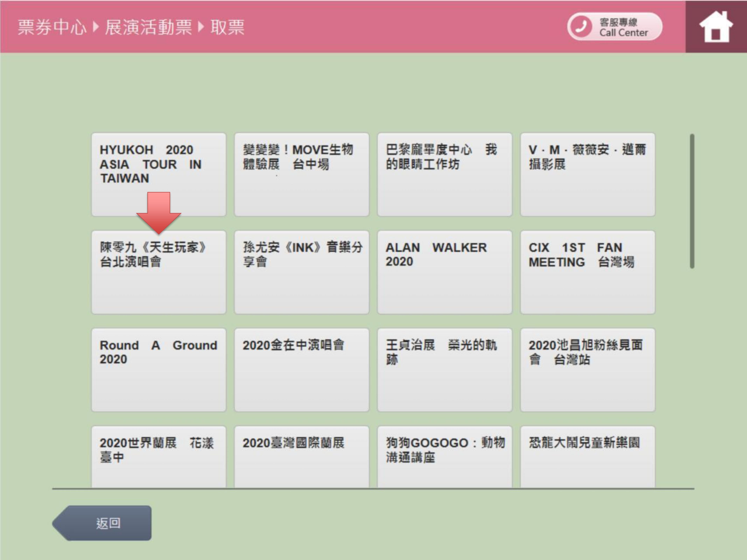Open 王貞治展 榮光的軌跡
Image resolution: width=747 pixels, height=560 pixels.
coord(444,370)
